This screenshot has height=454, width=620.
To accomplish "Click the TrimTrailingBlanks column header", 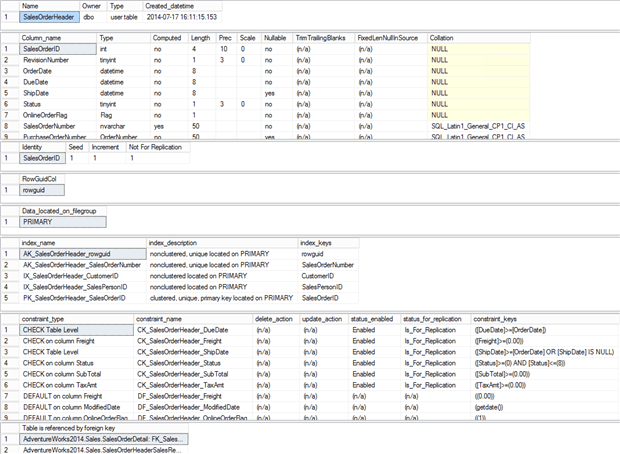I will pos(319,37).
